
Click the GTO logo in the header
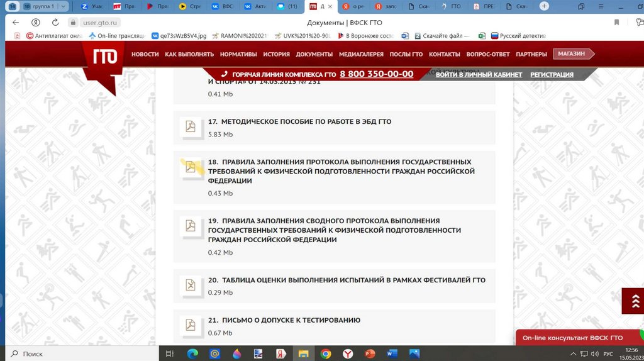click(105, 57)
